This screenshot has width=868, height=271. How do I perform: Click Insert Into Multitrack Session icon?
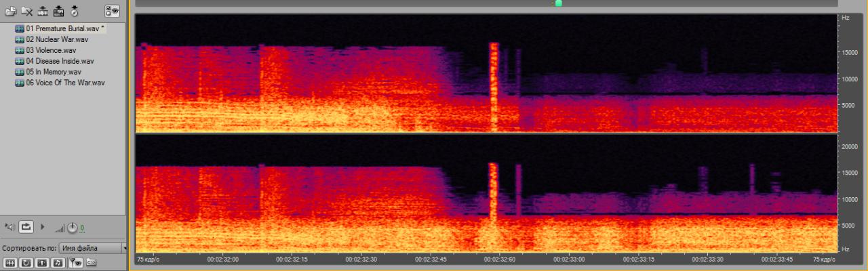[43, 11]
